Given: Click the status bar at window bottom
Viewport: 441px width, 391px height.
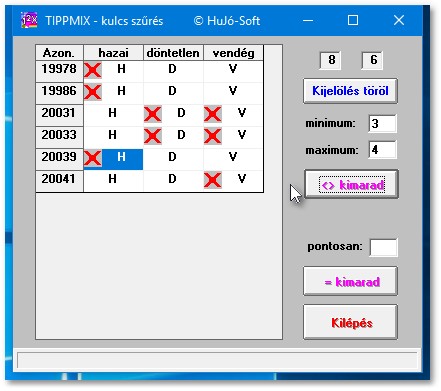Looking at the screenshot, I should point(217,360).
